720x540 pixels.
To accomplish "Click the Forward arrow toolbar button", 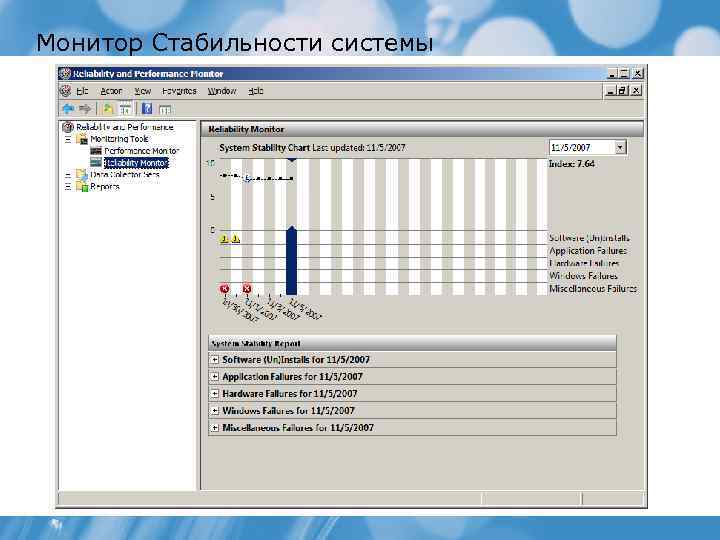I will point(85,109).
